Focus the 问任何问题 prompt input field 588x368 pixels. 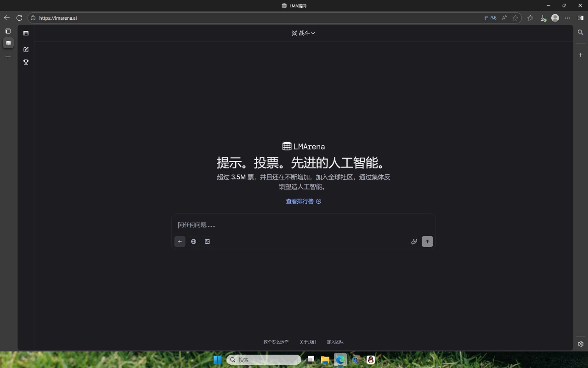click(x=303, y=225)
